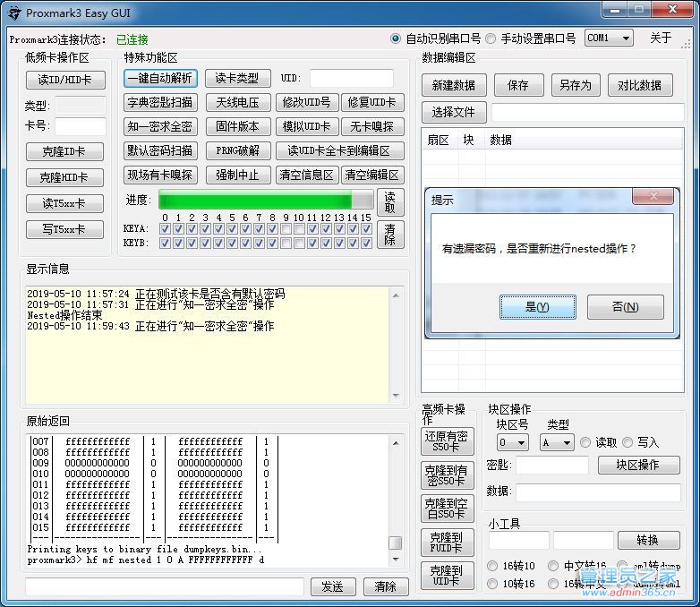Viewport: 700px width, 607px height.
Task: Click the command input field beside 发送
Action: tap(165, 586)
